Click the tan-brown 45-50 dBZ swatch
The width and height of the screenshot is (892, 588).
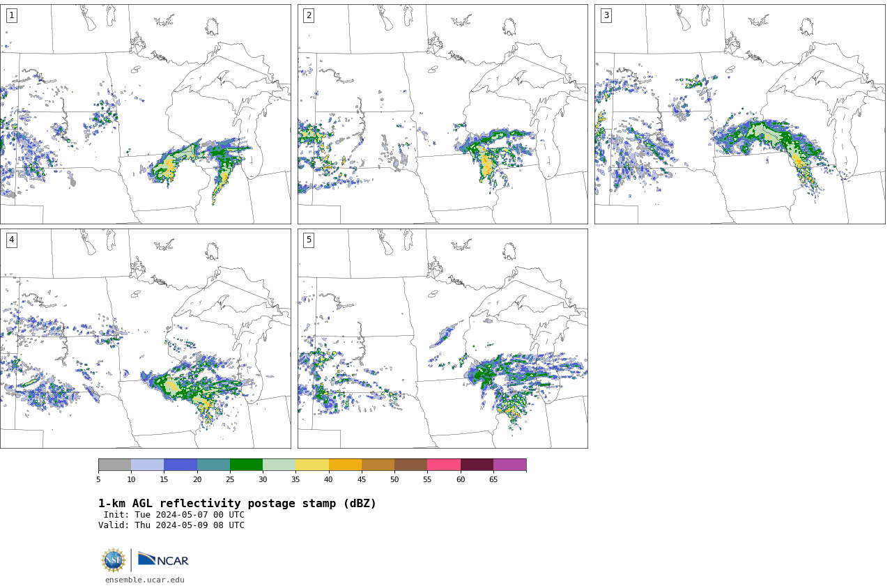tap(378, 465)
